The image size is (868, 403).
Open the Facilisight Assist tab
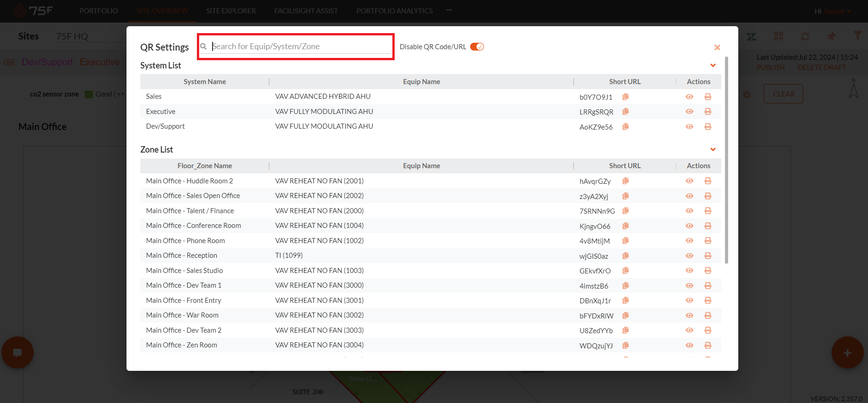pos(306,11)
